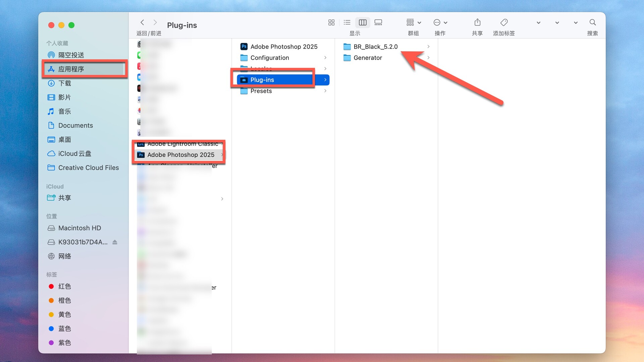Open the search magnifier
Image resolution: width=644 pixels, height=362 pixels.
[592, 22]
